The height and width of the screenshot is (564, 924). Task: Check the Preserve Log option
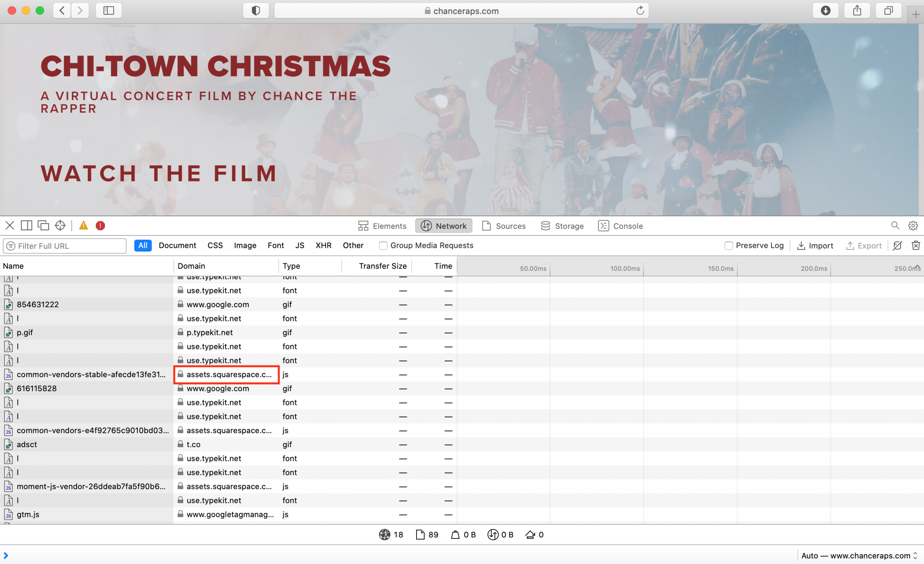728,246
